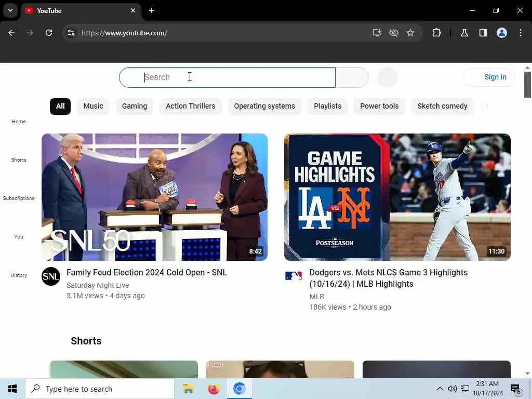
Task: Select the Operating systems chip
Action: click(x=264, y=106)
